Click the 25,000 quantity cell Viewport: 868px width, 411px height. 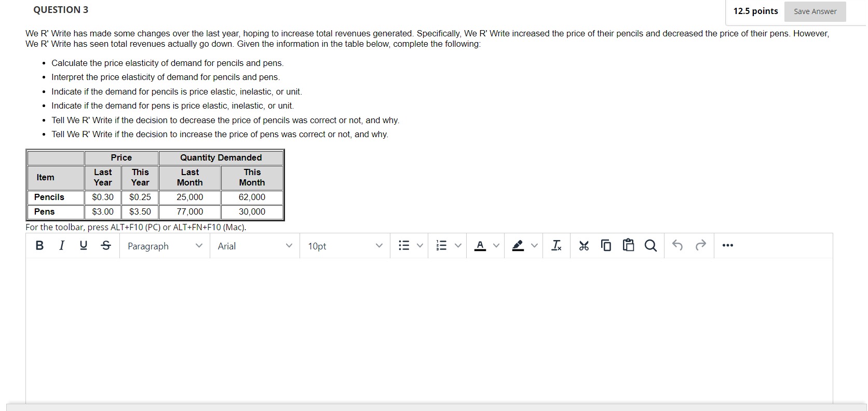(x=190, y=197)
